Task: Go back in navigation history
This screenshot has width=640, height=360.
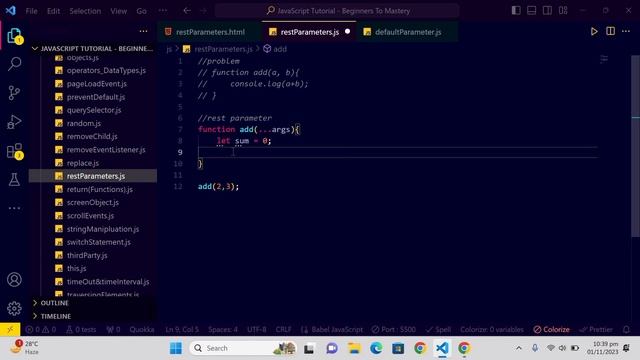Action: point(187,11)
